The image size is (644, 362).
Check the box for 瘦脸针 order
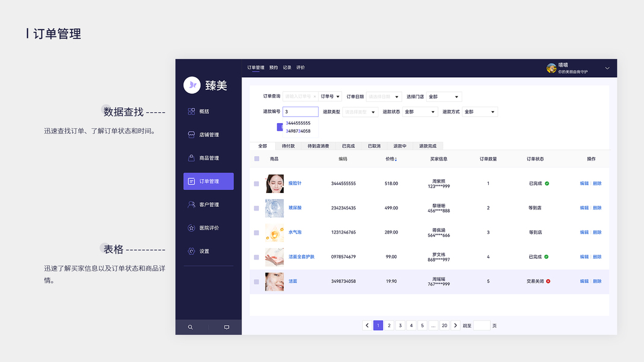(x=257, y=184)
